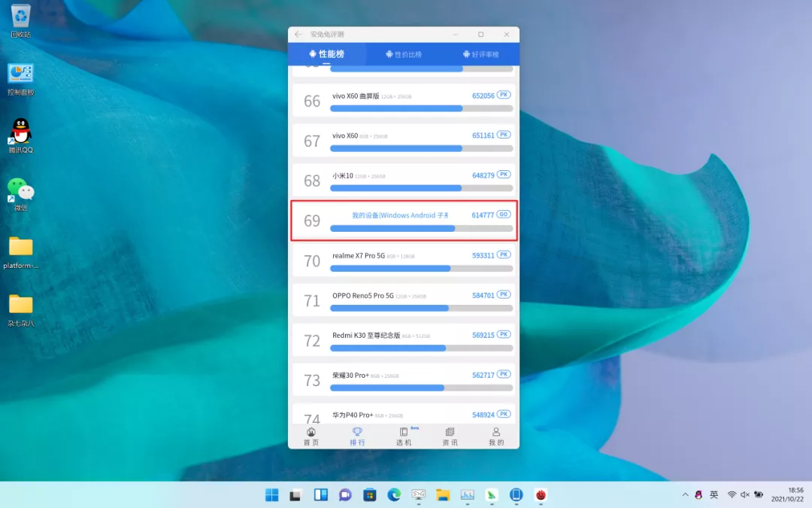Click PK button for realme X7 Pro 5G
Image resolution: width=812 pixels, height=508 pixels.
(504, 254)
